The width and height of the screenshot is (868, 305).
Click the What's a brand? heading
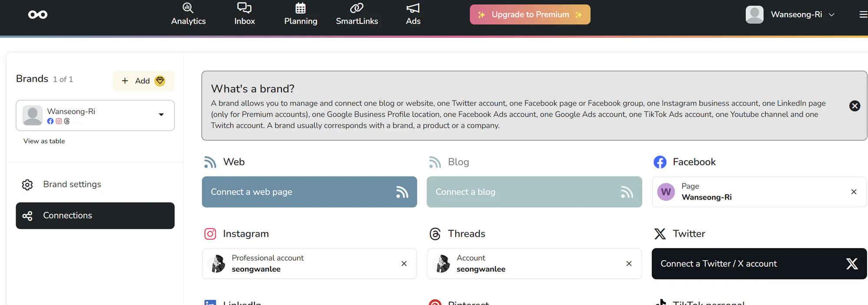point(253,89)
